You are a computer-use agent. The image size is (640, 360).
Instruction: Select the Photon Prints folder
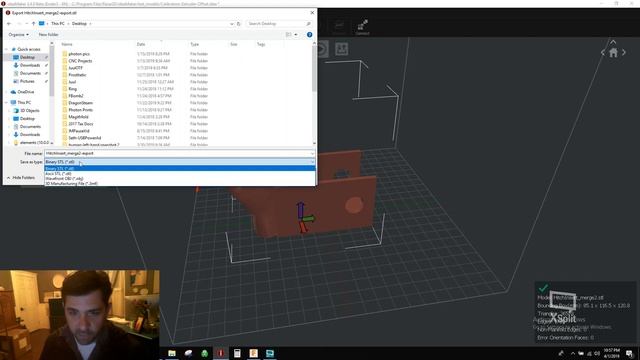tap(80, 110)
